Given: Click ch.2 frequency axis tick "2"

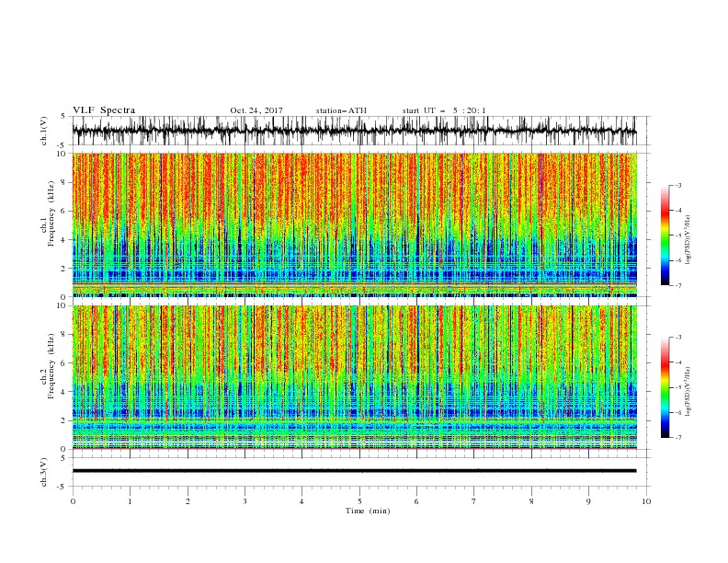Looking at the screenshot, I should click(x=64, y=420).
